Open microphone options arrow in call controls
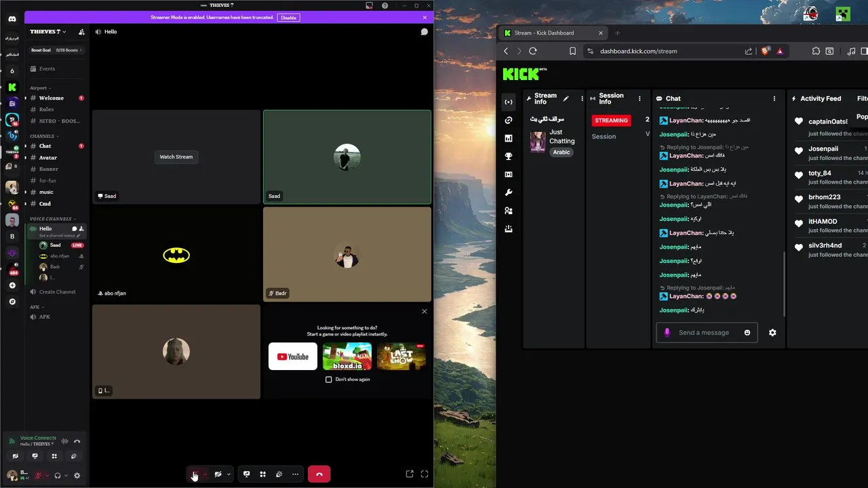 205,474
